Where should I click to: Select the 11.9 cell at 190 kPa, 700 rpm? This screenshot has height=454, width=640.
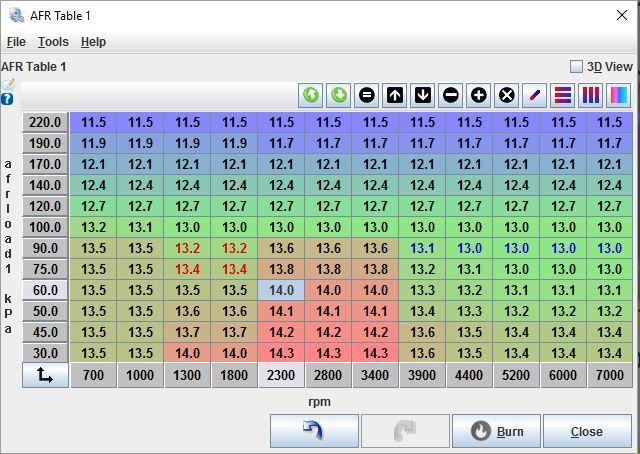(x=93, y=143)
